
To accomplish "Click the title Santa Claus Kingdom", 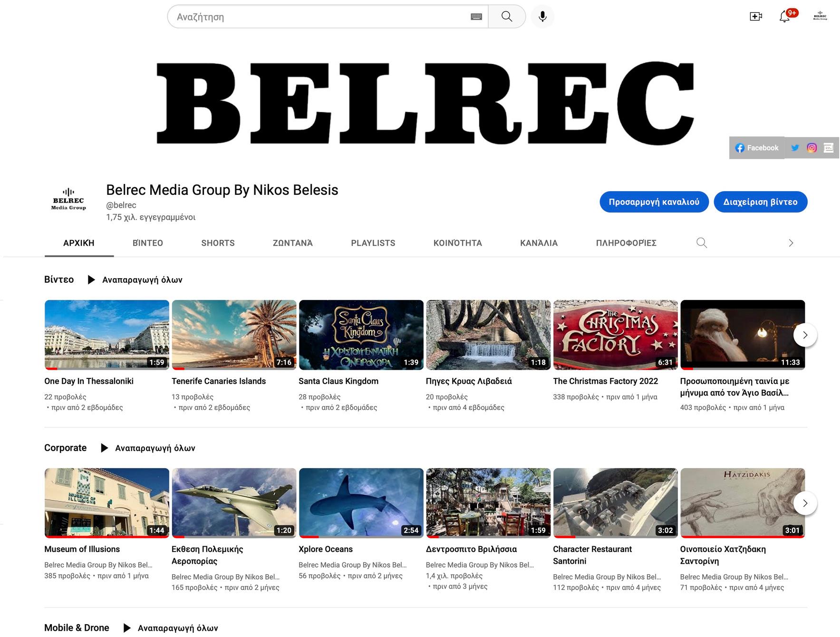I will click(338, 381).
